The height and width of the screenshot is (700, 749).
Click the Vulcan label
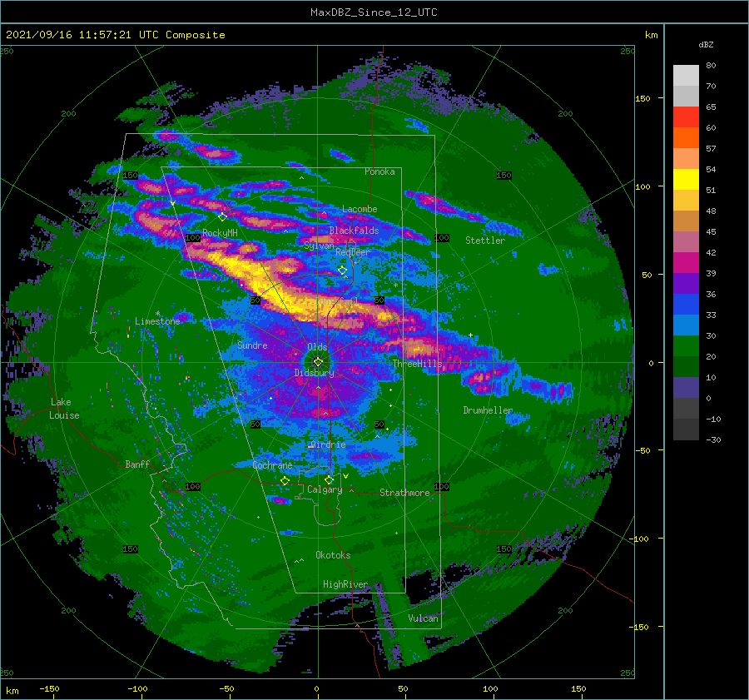point(424,618)
